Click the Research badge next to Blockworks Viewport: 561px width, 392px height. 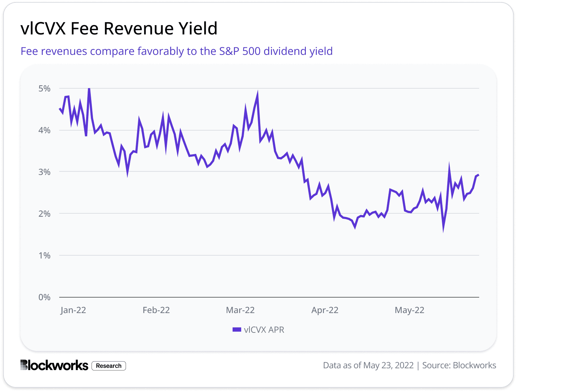tap(108, 366)
